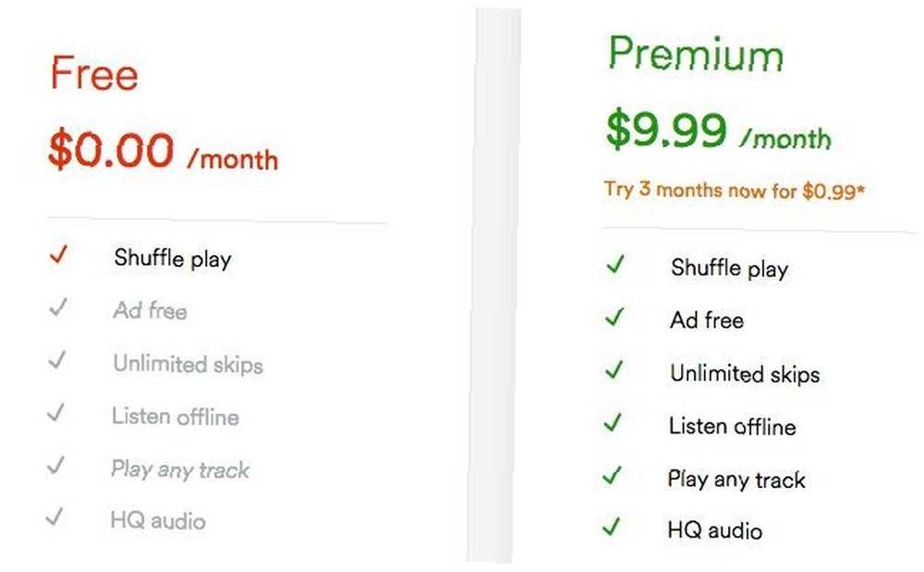The width and height of the screenshot is (924, 572).
Task: Click the red checkmark beside Free Shuffle play
Action: click(x=59, y=254)
